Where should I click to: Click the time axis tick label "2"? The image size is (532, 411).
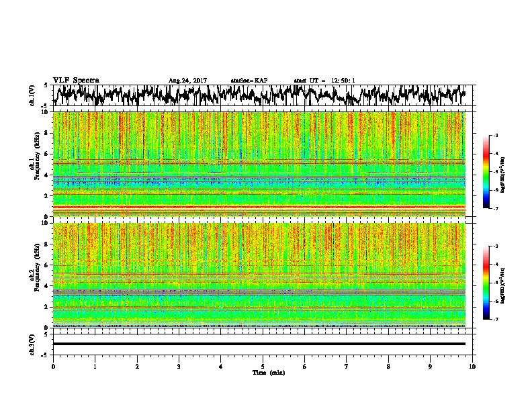point(137,366)
